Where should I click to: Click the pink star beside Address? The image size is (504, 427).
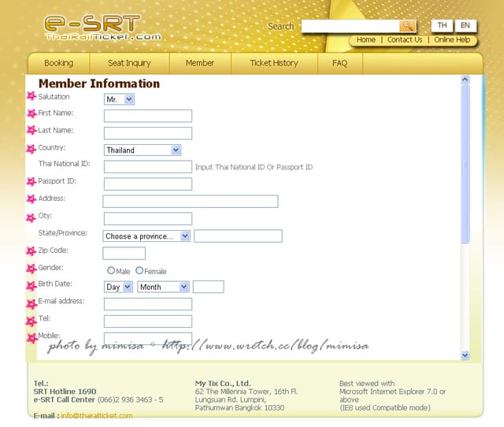pyautogui.click(x=31, y=199)
